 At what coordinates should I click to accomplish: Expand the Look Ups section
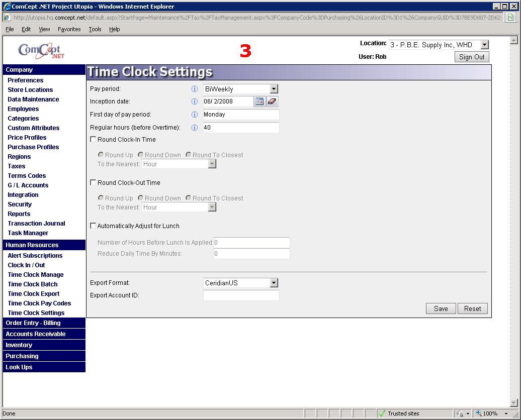(x=44, y=367)
